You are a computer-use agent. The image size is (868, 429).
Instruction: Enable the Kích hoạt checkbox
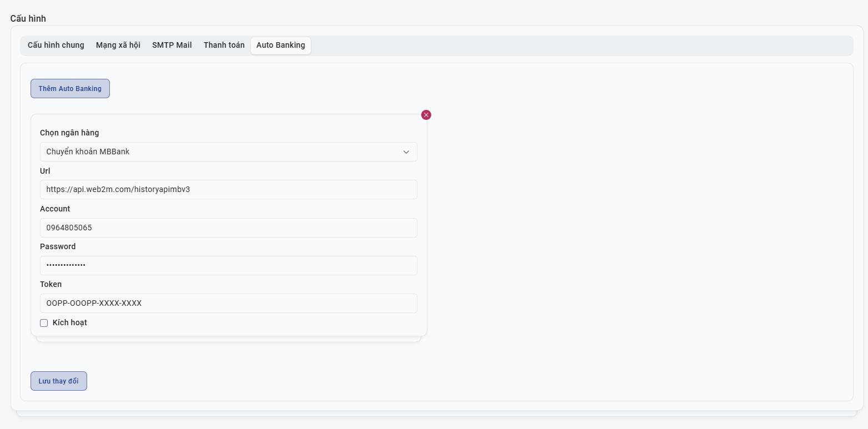point(44,323)
